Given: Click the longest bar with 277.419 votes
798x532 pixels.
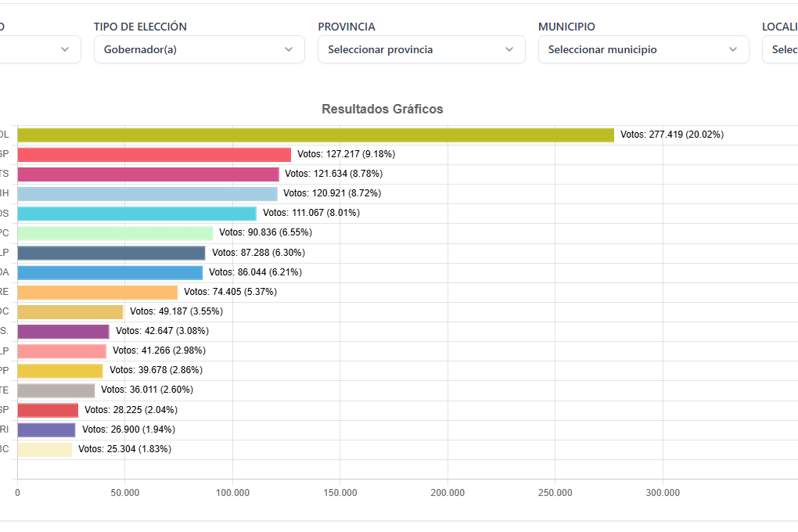Looking at the screenshot, I should pyautogui.click(x=313, y=134).
